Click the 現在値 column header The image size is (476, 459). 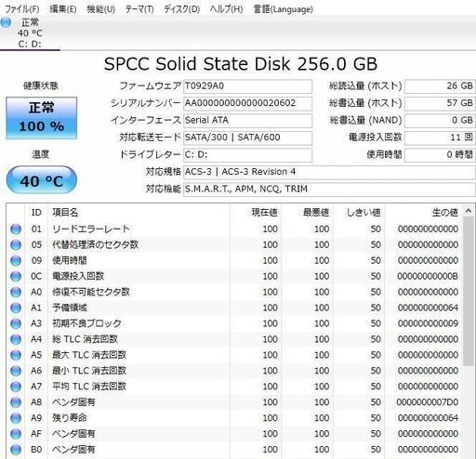[256, 213]
